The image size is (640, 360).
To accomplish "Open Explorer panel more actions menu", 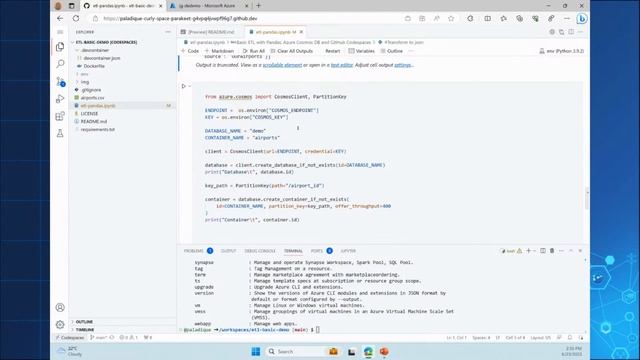I will (x=168, y=32).
